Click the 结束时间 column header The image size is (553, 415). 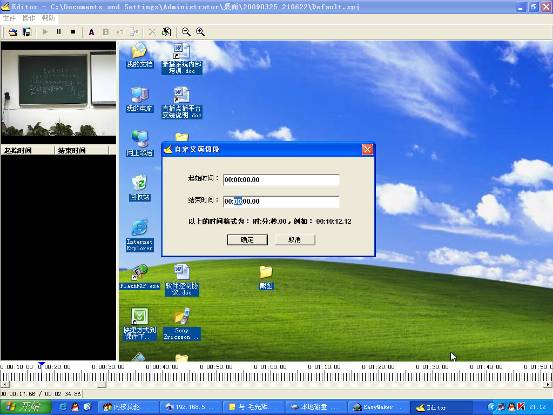click(81, 151)
